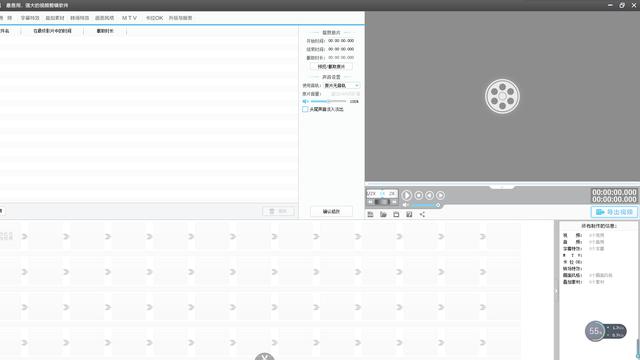This screenshot has width=640, height=360.
Task: Open the 字幕特效 subtitle effects tab
Action: (30, 18)
